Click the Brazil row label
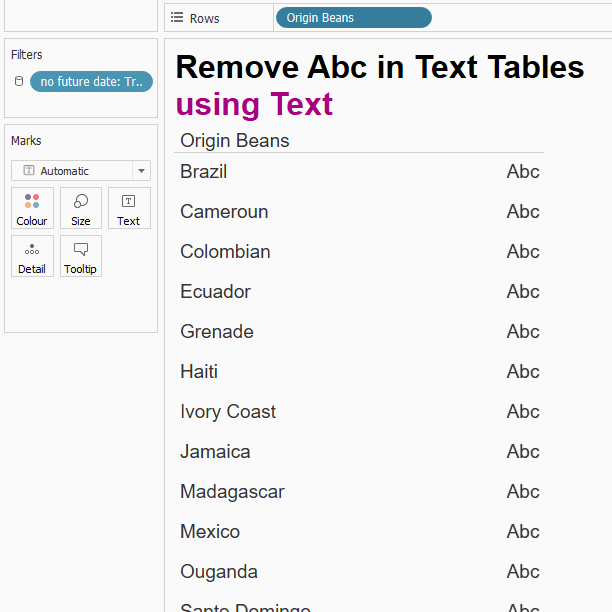 coord(203,172)
